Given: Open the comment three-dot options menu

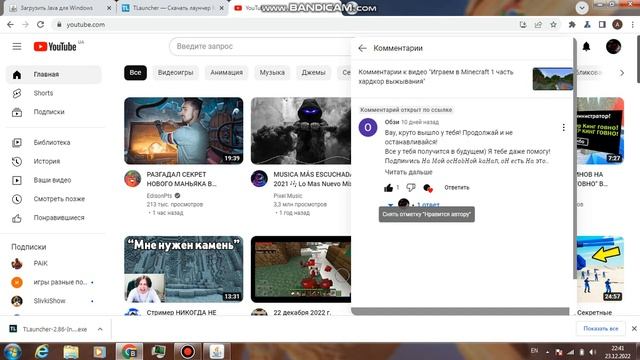Looking at the screenshot, I should tap(563, 127).
